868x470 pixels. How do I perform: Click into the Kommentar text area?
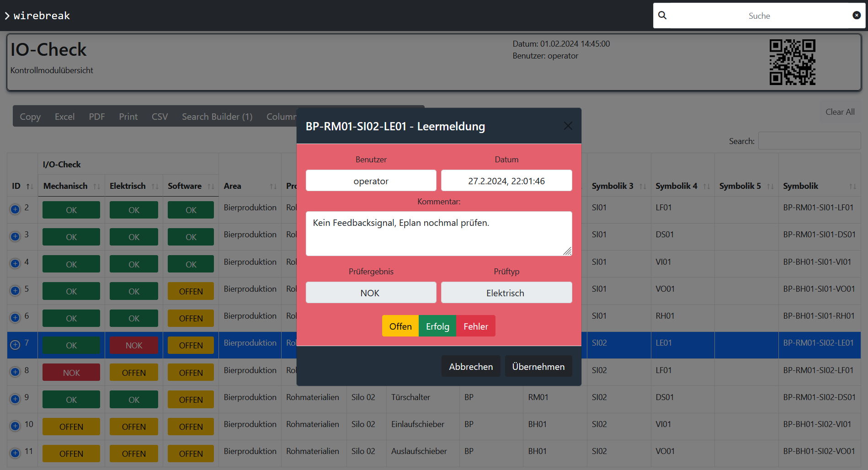tap(439, 233)
